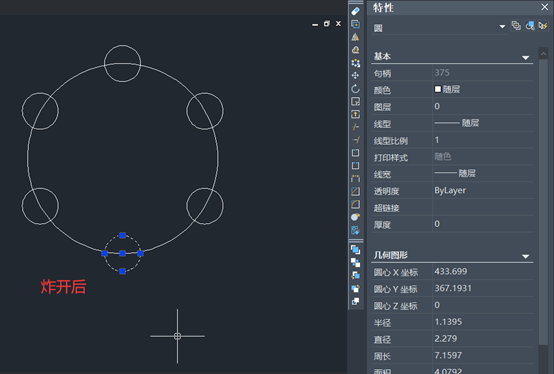This screenshot has height=374, width=554.
Task: Click the properties panel scrollbar thumb
Action: 543,202
